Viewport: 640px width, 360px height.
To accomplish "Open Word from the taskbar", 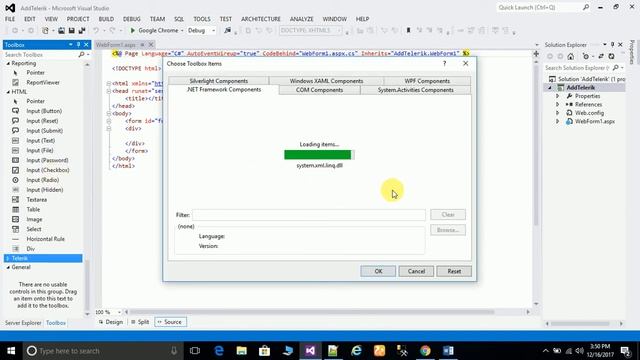I will tap(448, 351).
